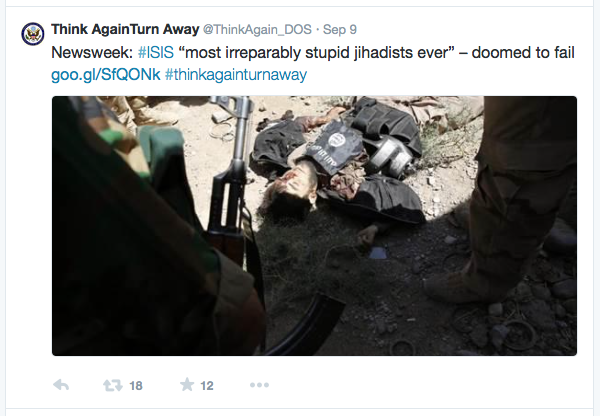The height and width of the screenshot is (416, 600).
Task: Open the tweet permalink via Sep 9
Action: pos(340,29)
